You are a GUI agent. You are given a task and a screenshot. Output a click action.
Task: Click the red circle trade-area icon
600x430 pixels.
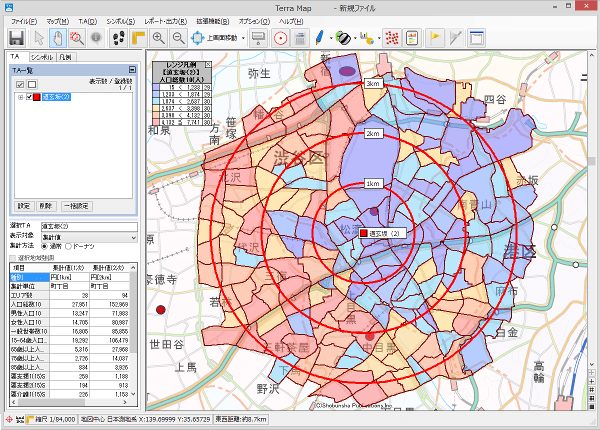tap(280, 38)
